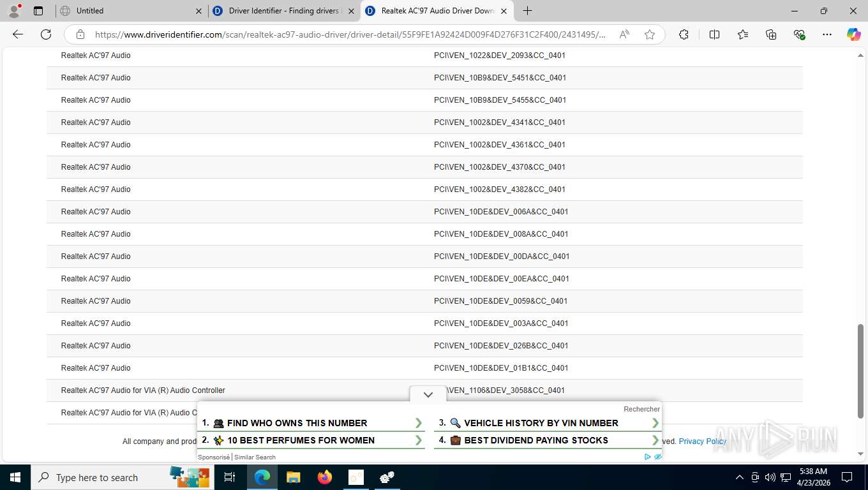Image resolution: width=868 pixels, height=490 pixels.
Task: Select text PCI\VEN_10DE&DEV_008A&CC_0401
Action: [501, 234]
